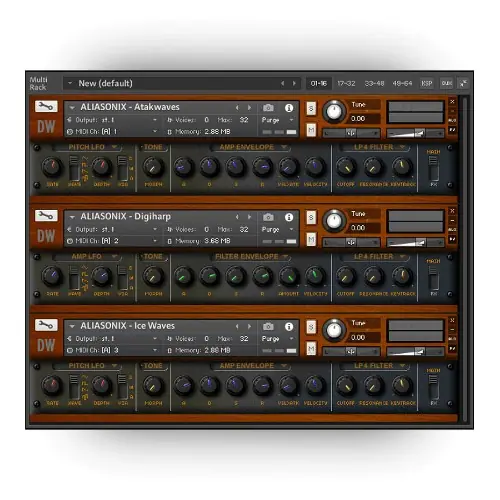Solo the Ice Waves instrument
The width and height of the screenshot is (500, 500).
[x=311, y=327]
